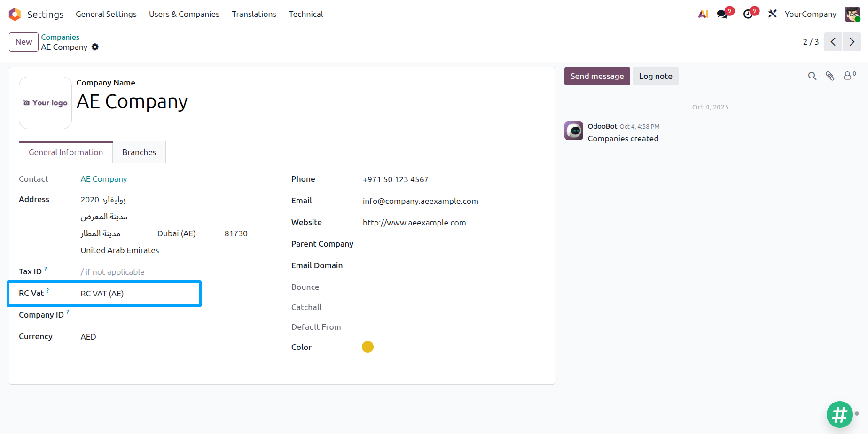The height and width of the screenshot is (434, 868).
Task: Open the activities clock icon
Action: click(748, 14)
